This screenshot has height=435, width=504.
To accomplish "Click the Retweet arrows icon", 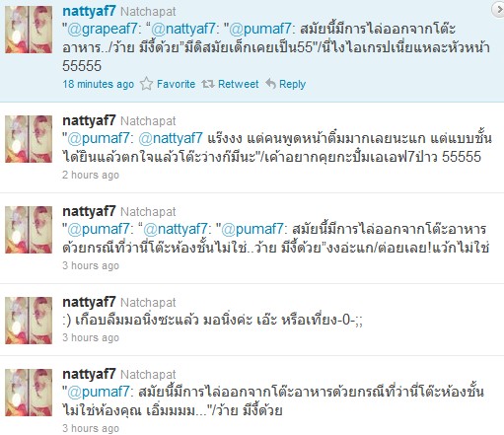I will click(208, 84).
